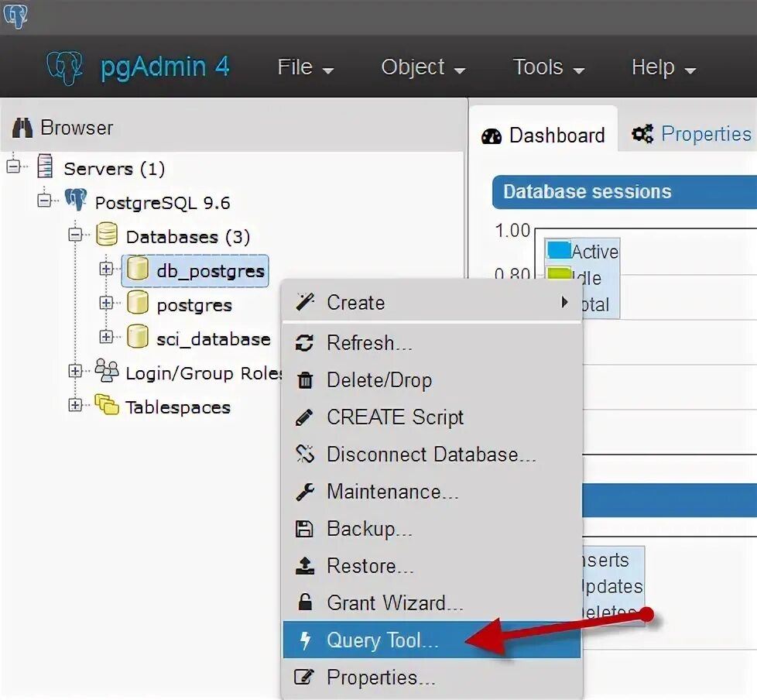The image size is (757, 700).
Task: Click the Disconnect Database broken-link icon
Action: tap(305, 454)
